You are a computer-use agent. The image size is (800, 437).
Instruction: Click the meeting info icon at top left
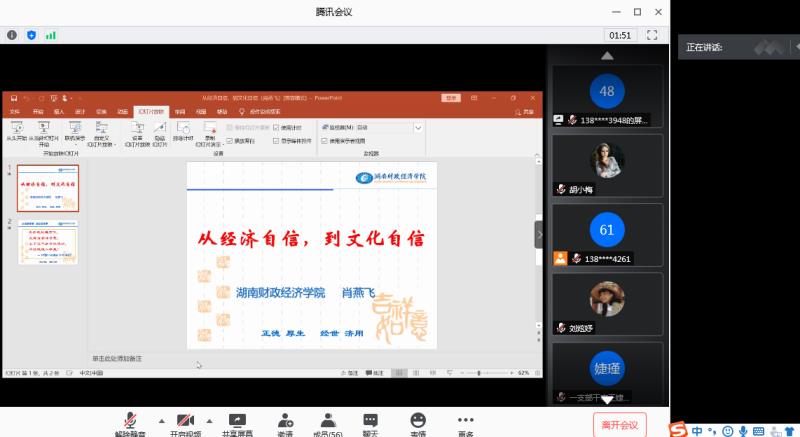(12, 35)
